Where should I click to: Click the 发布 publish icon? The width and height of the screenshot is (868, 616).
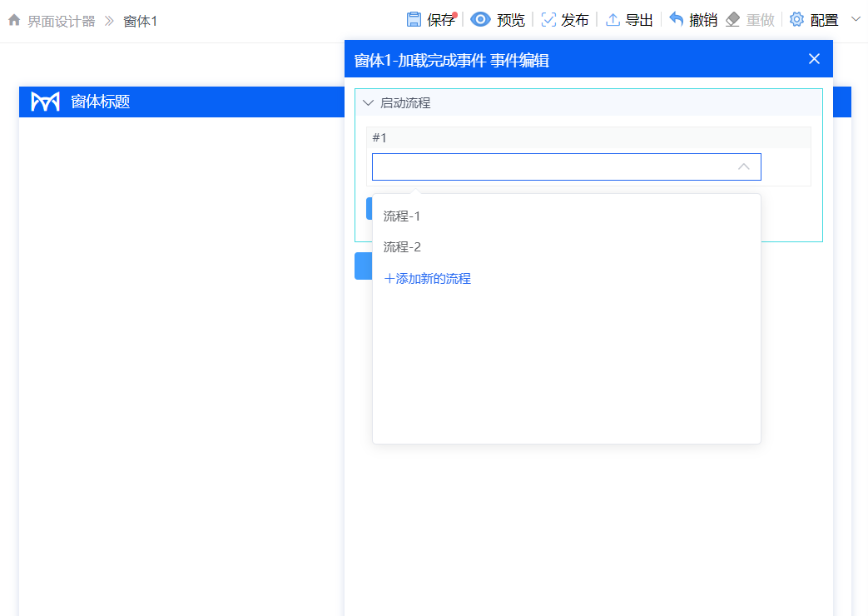pyautogui.click(x=548, y=20)
